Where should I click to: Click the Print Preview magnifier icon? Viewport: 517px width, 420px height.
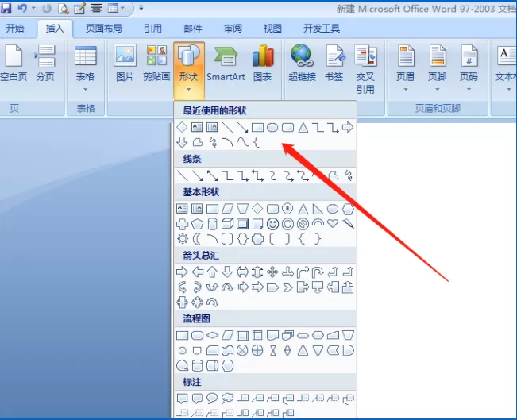tap(63, 8)
